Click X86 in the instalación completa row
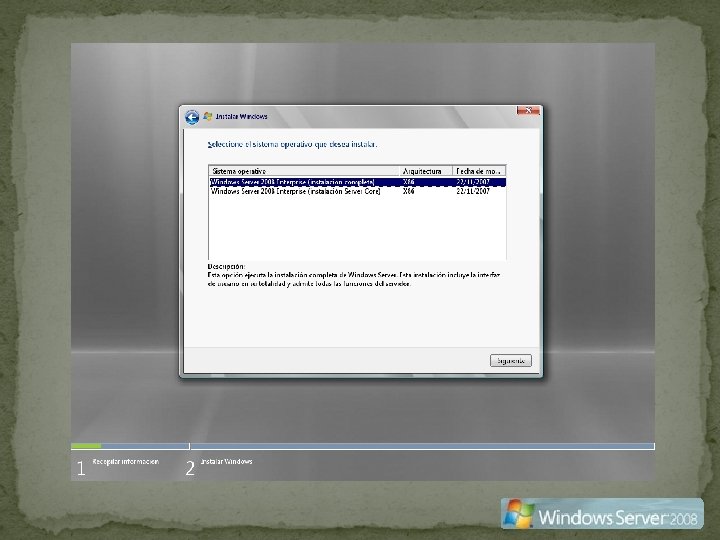This screenshot has height=540, width=720. point(408,182)
